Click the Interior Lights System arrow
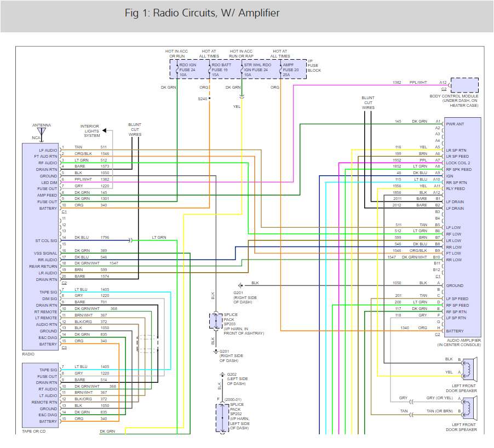Image resolution: width=494 pixels, height=448 pixels. (x=108, y=130)
